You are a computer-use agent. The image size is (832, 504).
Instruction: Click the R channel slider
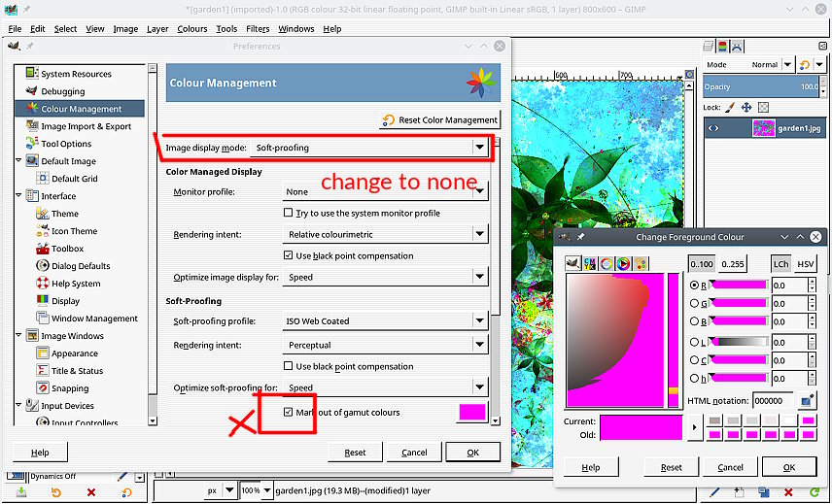click(739, 286)
